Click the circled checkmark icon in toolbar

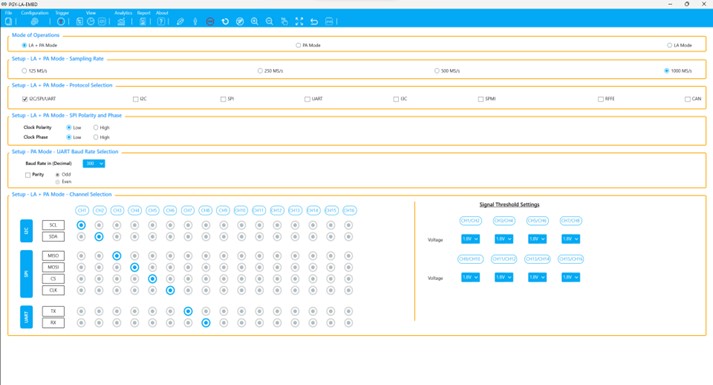click(x=240, y=21)
